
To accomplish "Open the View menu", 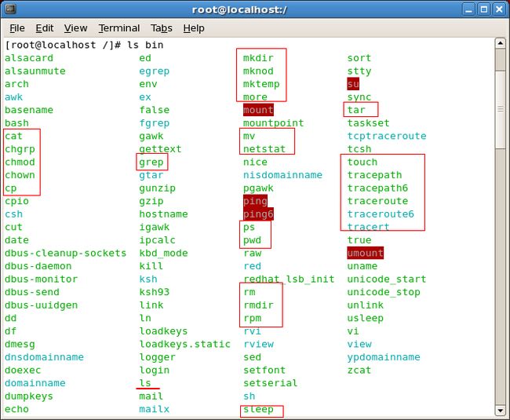I will [75, 28].
